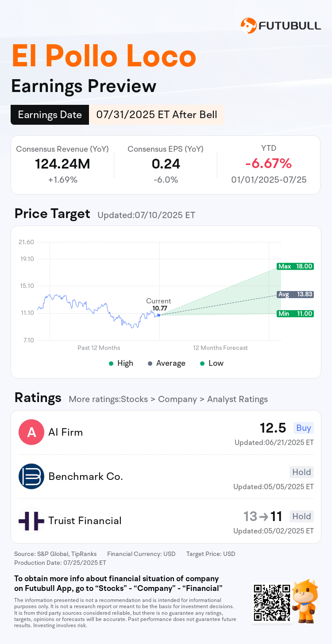Click the Earnings Date label
Screen dimensions: 332x644
(x=50, y=115)
